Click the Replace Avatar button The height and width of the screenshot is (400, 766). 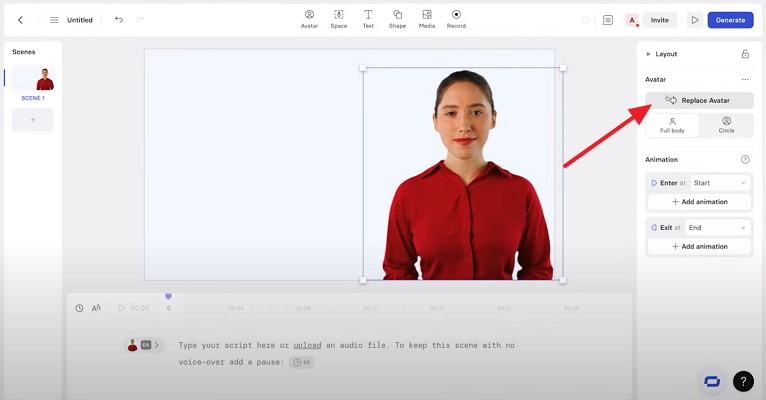pos(699,100)
